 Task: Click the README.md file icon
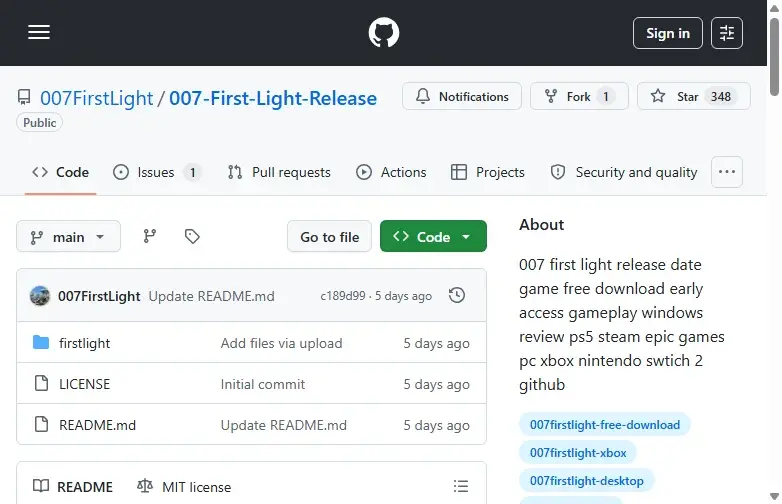(41, 424)
